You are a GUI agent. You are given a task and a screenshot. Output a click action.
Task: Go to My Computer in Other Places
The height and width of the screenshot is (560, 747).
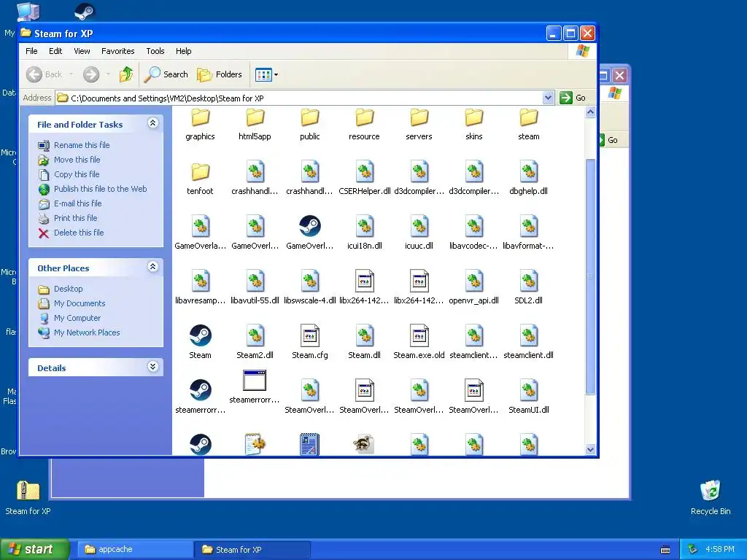click(77, 318)
